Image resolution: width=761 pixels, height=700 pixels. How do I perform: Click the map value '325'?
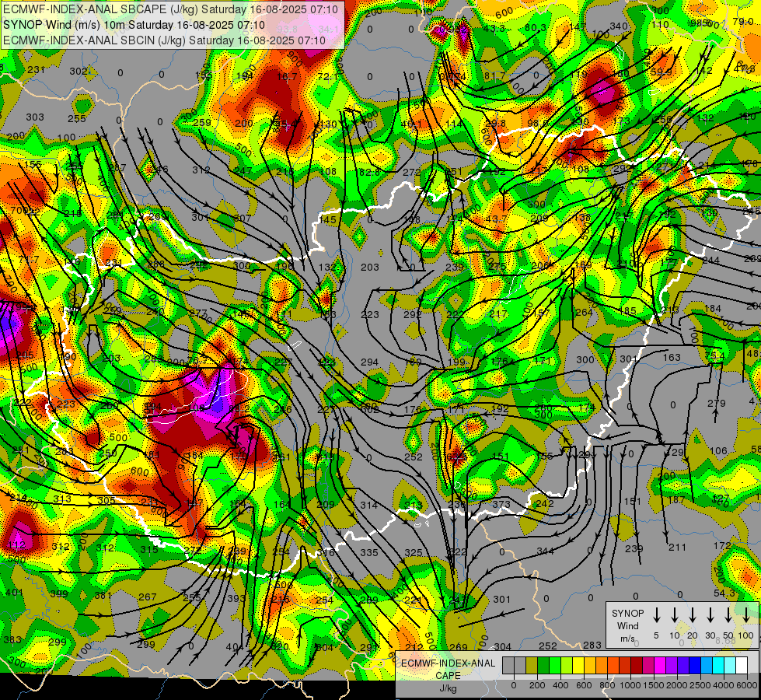(x=413, y=553)
